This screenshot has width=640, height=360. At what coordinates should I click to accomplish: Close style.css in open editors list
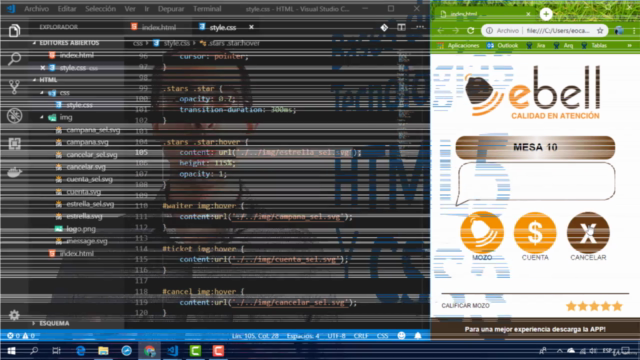click(x=42, y=68)
